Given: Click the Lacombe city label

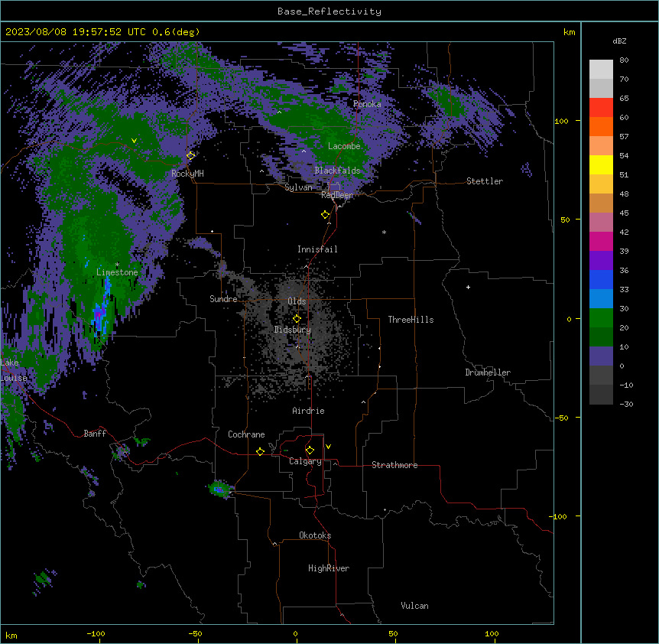Looking at the screenshot, I should point(344,146).
